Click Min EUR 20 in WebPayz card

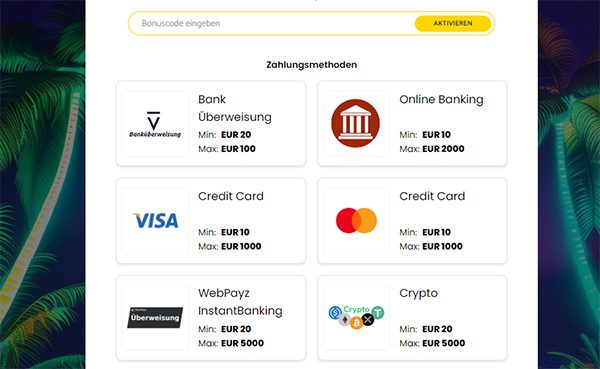pyautogui.click(x=225, y=329)
